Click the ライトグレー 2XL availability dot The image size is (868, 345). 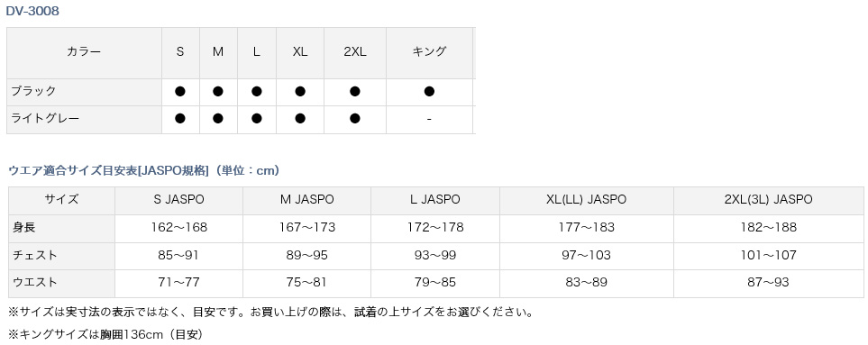click(x=355, y=118)
